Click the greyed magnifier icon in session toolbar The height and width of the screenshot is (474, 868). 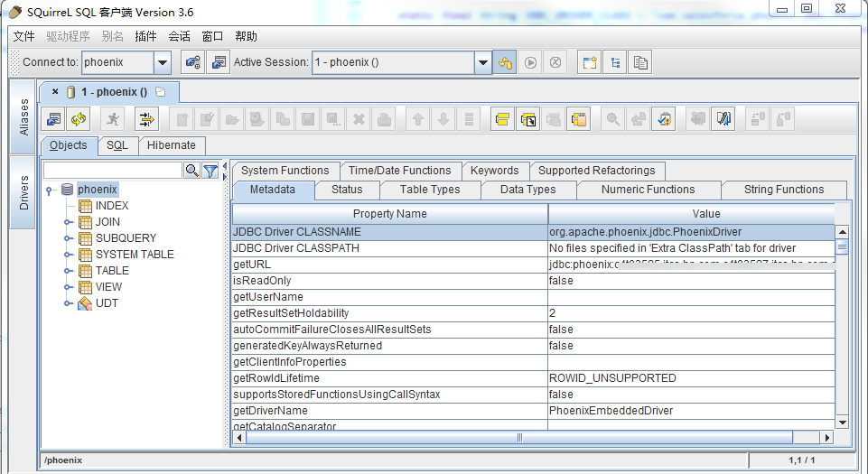coord(612,119)
